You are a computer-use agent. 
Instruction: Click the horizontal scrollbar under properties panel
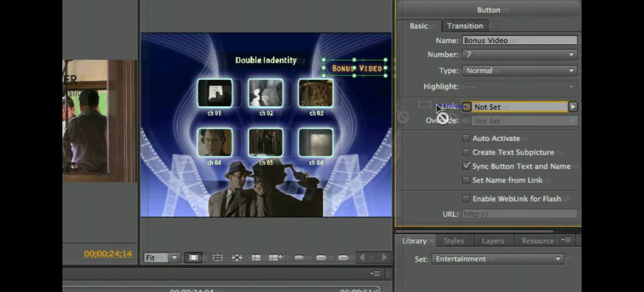point(474,232)
